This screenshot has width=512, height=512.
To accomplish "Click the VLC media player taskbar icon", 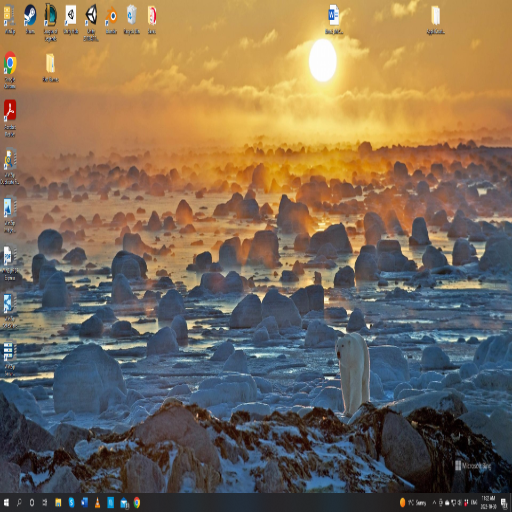I will pos(98,502).
